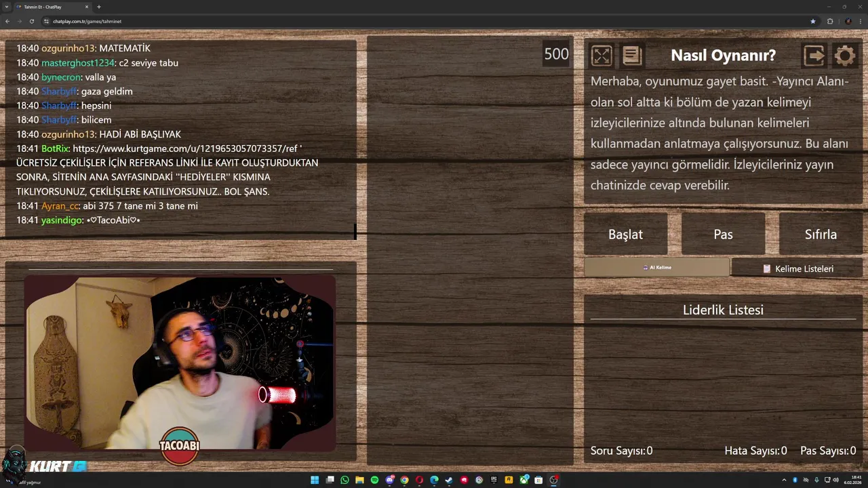Click BotRix username in chat

click(x=55, y=148)
